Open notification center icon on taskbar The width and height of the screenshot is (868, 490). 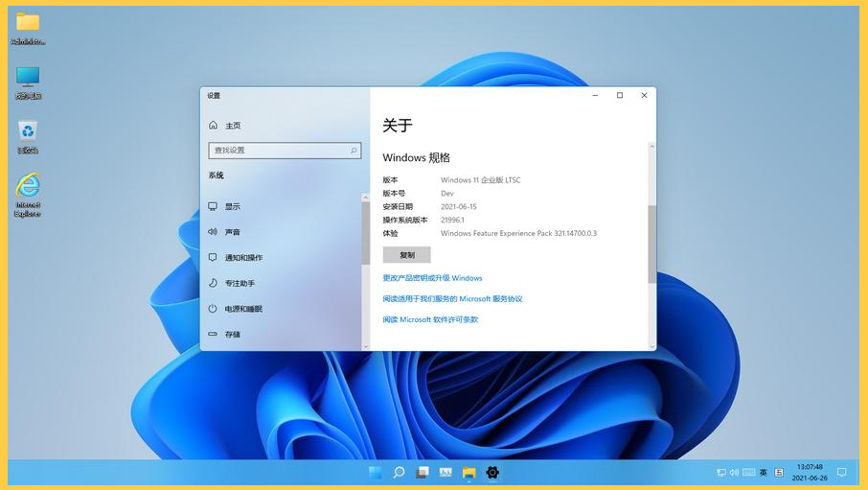pyautogui.click(x=842, y=473)
